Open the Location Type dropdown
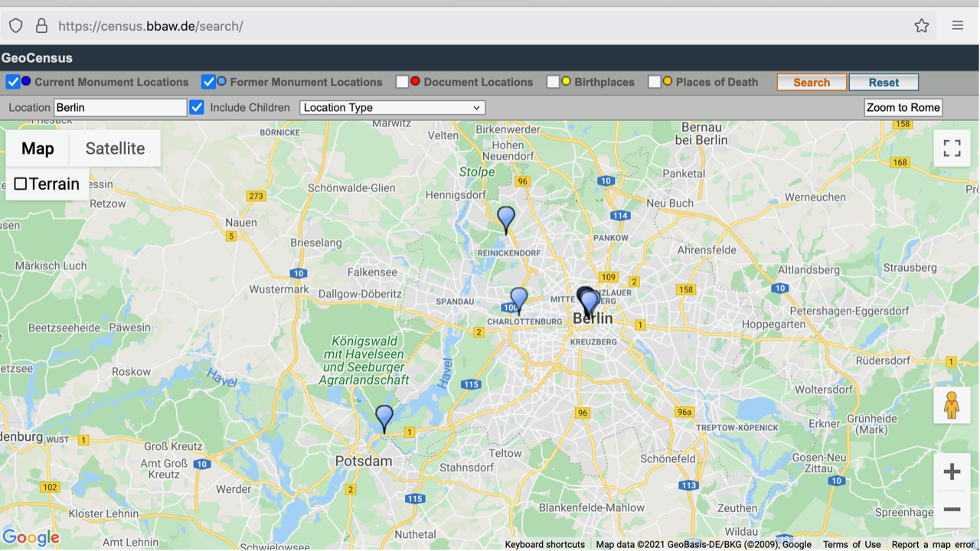Viewport: 980px width, 551px height. pyautogui.click(x=392, y=107)
